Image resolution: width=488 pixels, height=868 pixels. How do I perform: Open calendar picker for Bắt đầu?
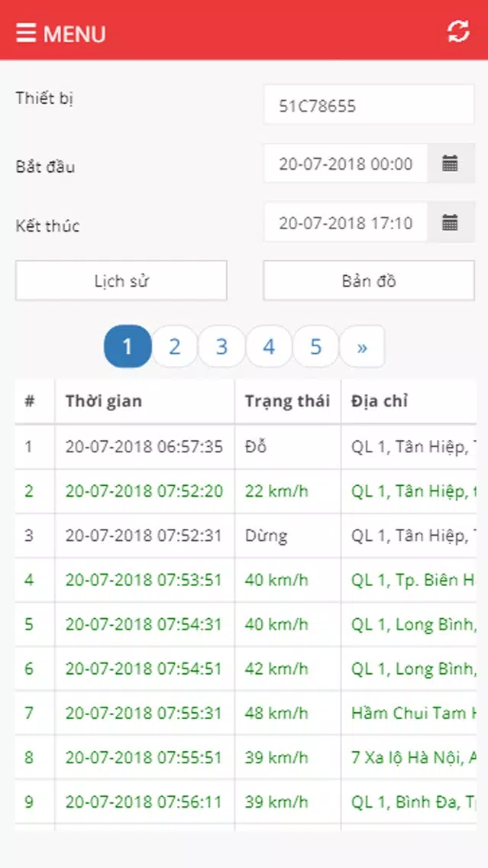pos(451,164)
